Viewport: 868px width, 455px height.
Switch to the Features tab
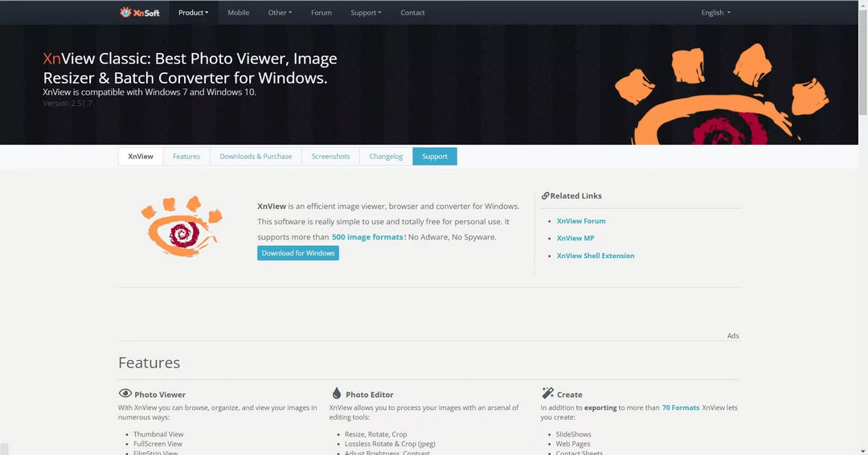(x=186, y=157)
